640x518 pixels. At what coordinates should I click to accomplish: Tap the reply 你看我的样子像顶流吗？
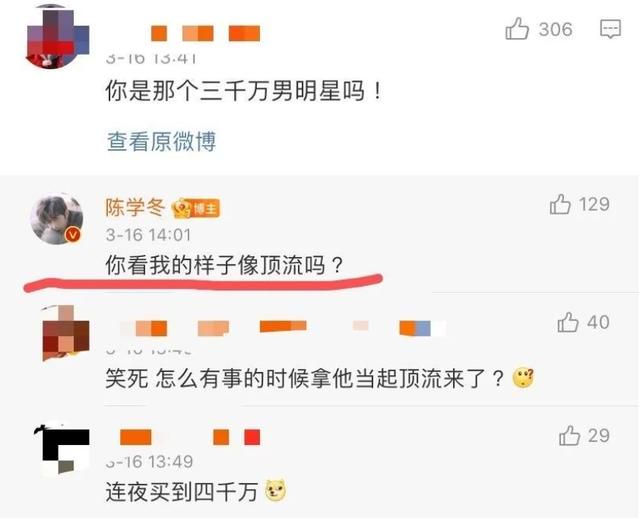click(224, 265)
